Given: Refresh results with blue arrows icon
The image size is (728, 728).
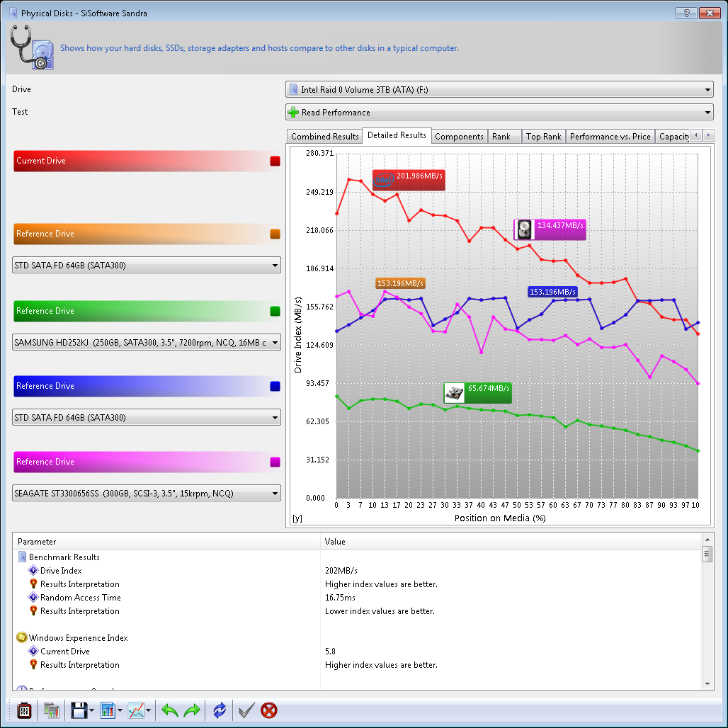Looking at the screenshot, I should [219, 710].
